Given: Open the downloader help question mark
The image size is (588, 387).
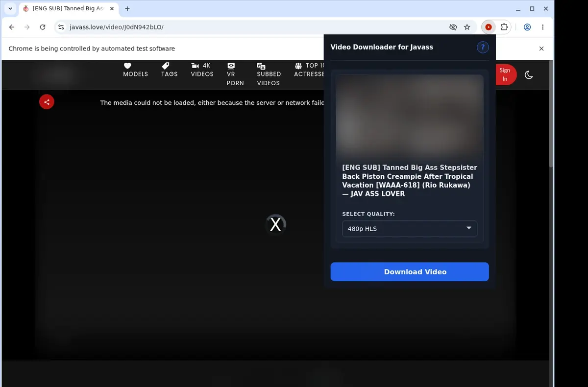Looking at the screenshot, I should (x=483, y=47).
